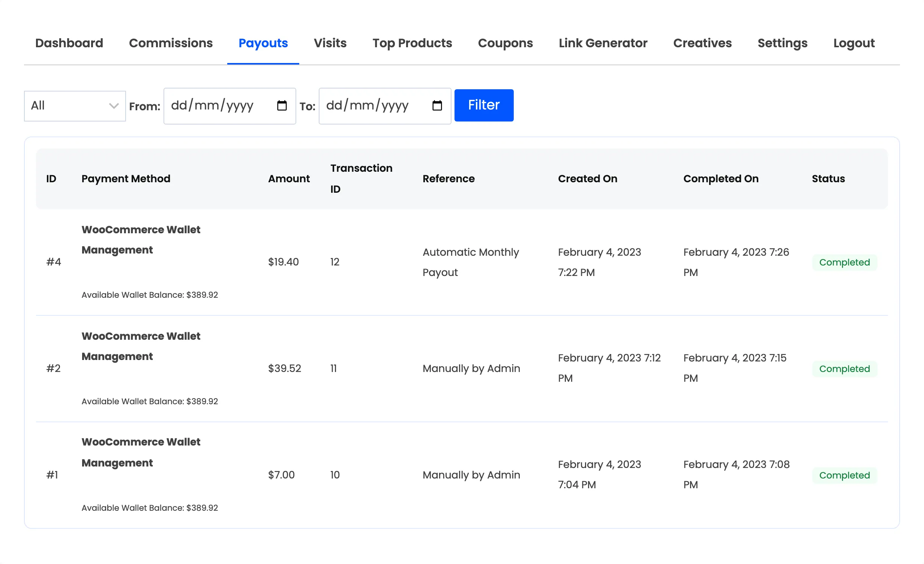Click the Transaction ID column header
Screen dimensions: 924x564
click(x=361, y=178)
